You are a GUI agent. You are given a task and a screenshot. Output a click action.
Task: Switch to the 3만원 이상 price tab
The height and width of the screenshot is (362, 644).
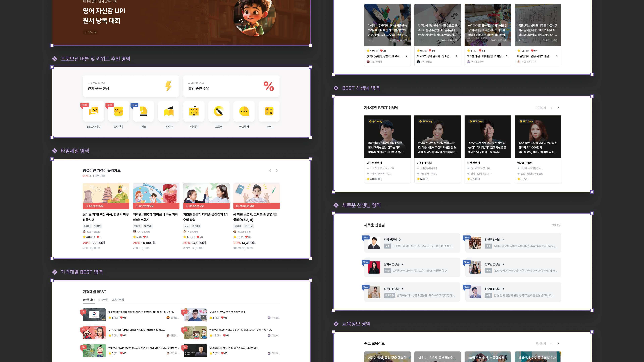coord(118,300)
